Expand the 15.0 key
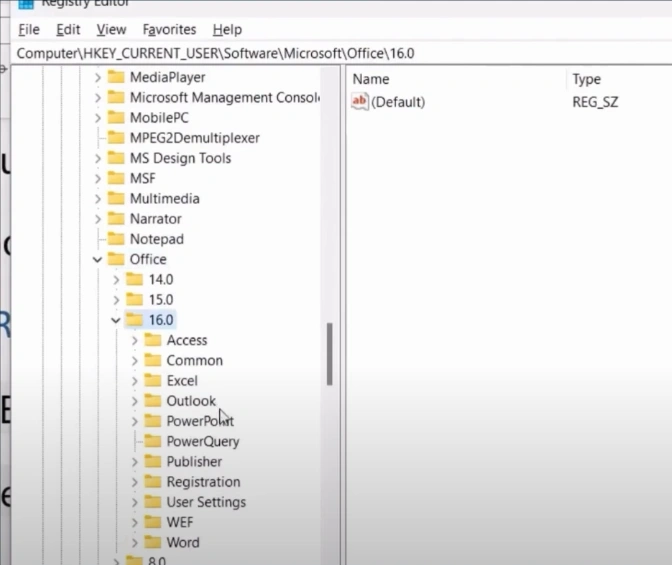Viewport: 672px width, 565px height. (116, 300)
